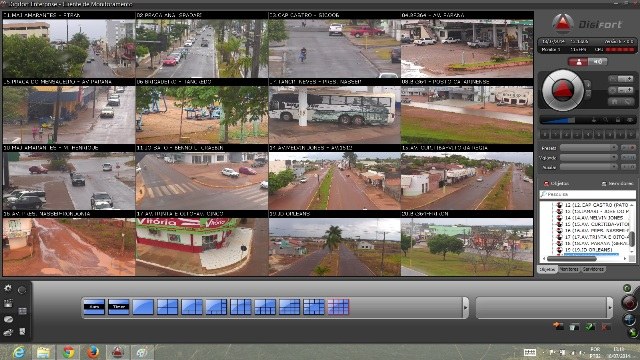640x360 pixels.
Task: Switch to the Monitores tab
Action: click(569, 269)
